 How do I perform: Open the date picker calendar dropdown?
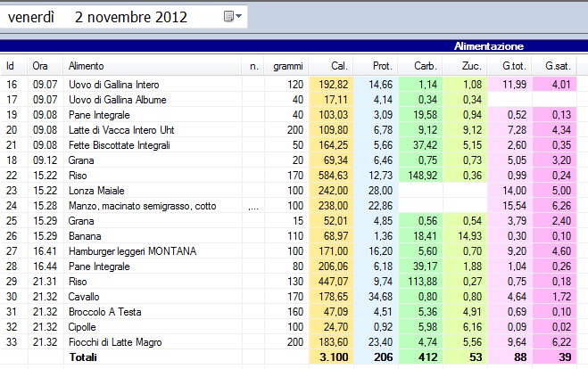coord(233,16)
